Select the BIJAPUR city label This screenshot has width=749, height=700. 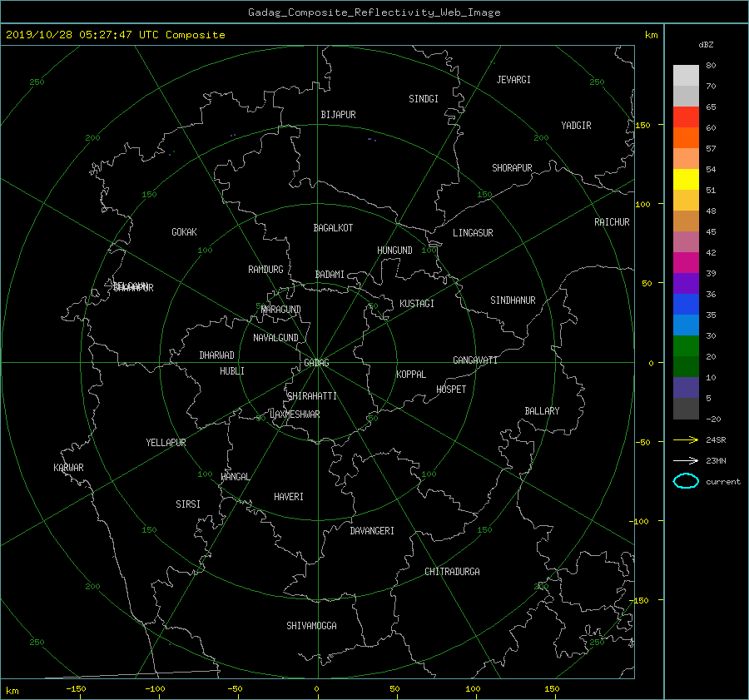[x=338, y=115]
